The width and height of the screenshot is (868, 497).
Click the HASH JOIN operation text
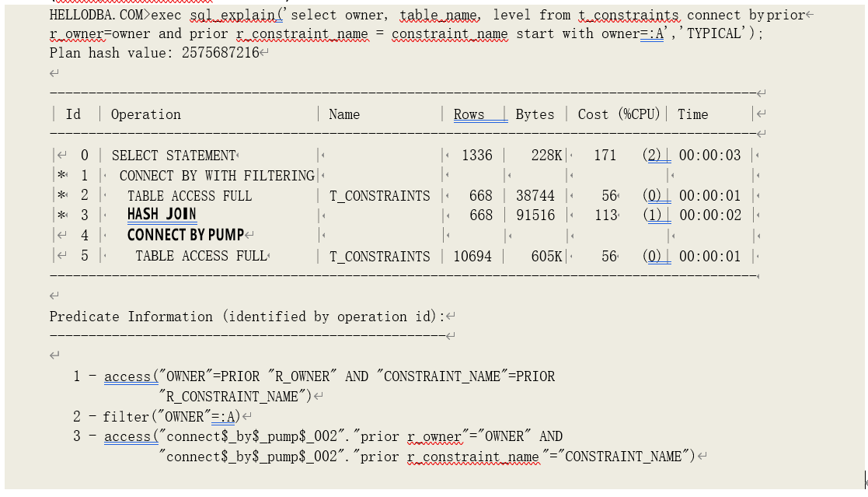tap(162, 215)
